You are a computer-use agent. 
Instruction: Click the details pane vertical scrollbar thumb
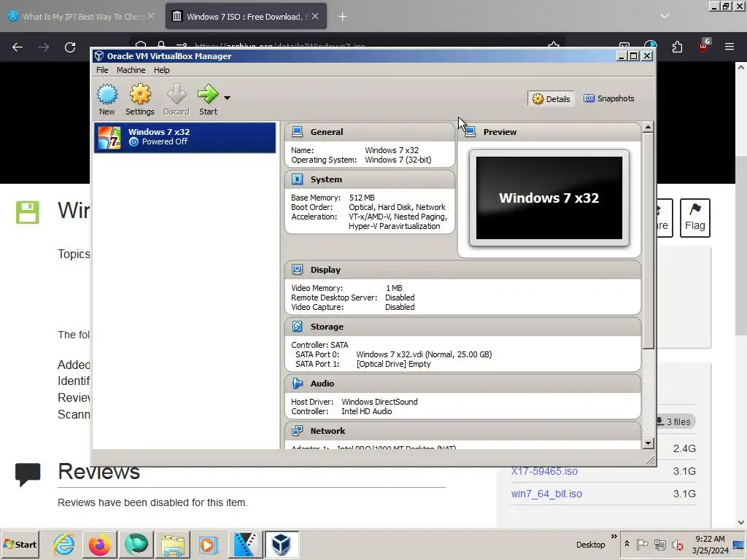(x=648, y=241)
